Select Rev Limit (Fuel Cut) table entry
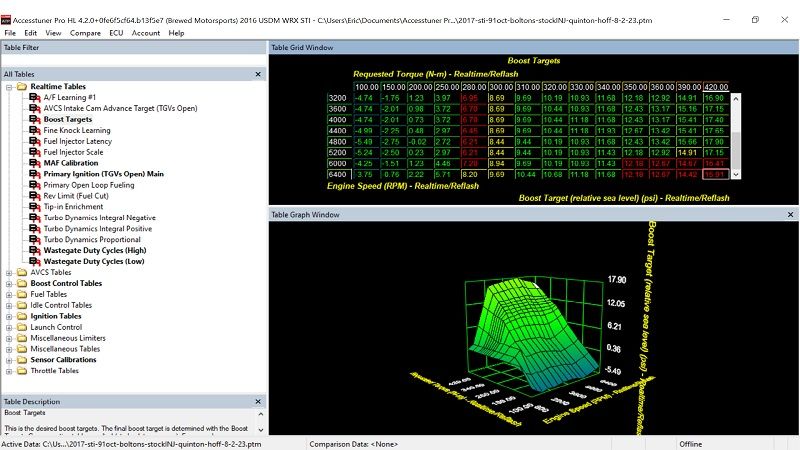 [76, 196]
